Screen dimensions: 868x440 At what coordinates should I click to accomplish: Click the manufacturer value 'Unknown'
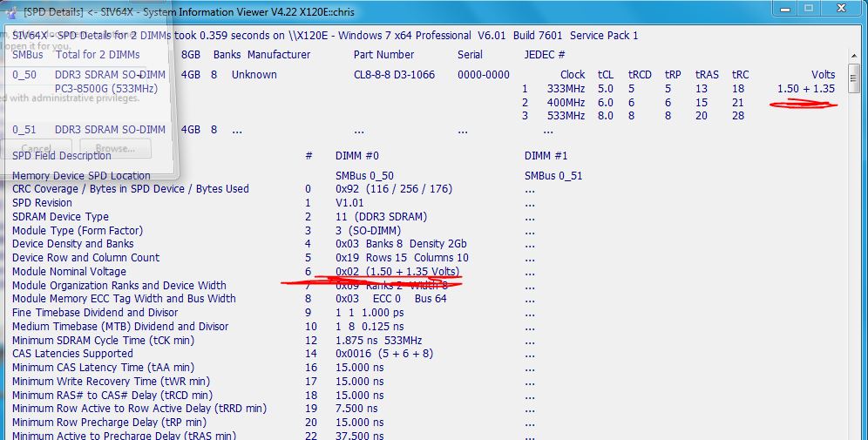pyautogui.click(x=254, y=75)
